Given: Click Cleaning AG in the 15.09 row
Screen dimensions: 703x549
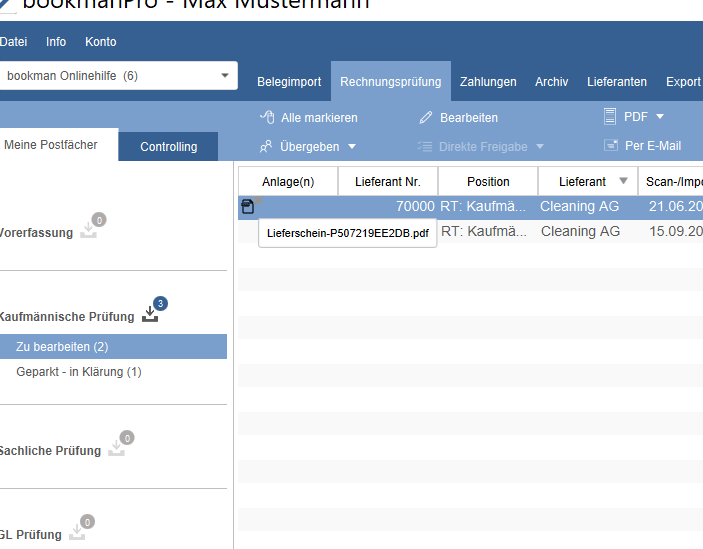Looking at the screenshot, I should [580, 231].
